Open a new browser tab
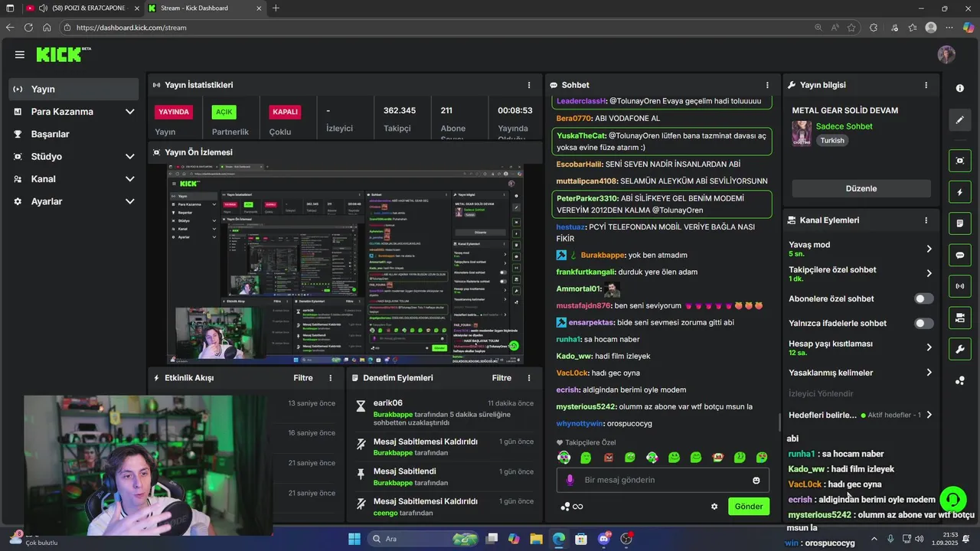Image resolution: width=980 pixels, height=551 pixels. [x=276, y=8]
